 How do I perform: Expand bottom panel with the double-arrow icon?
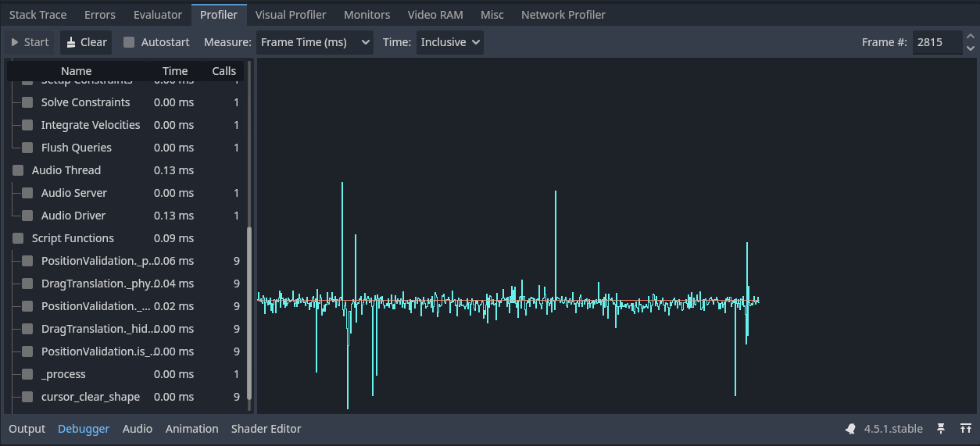966,429
